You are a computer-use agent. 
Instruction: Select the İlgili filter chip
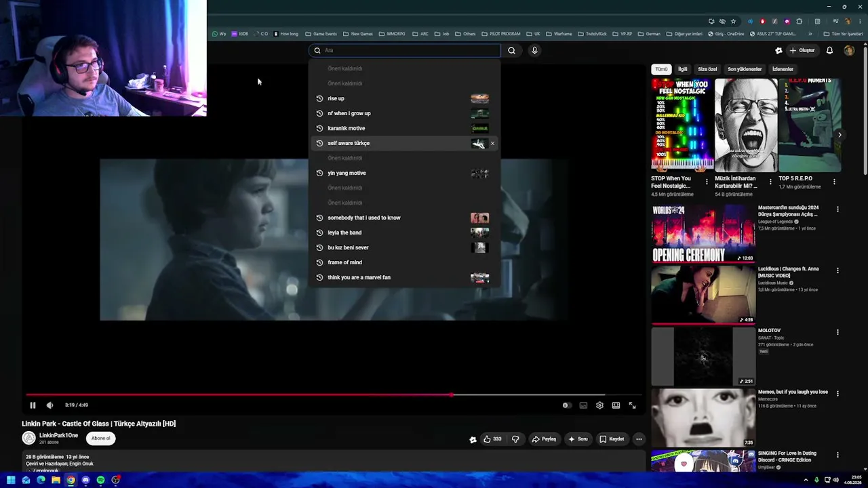pos(683,69)
